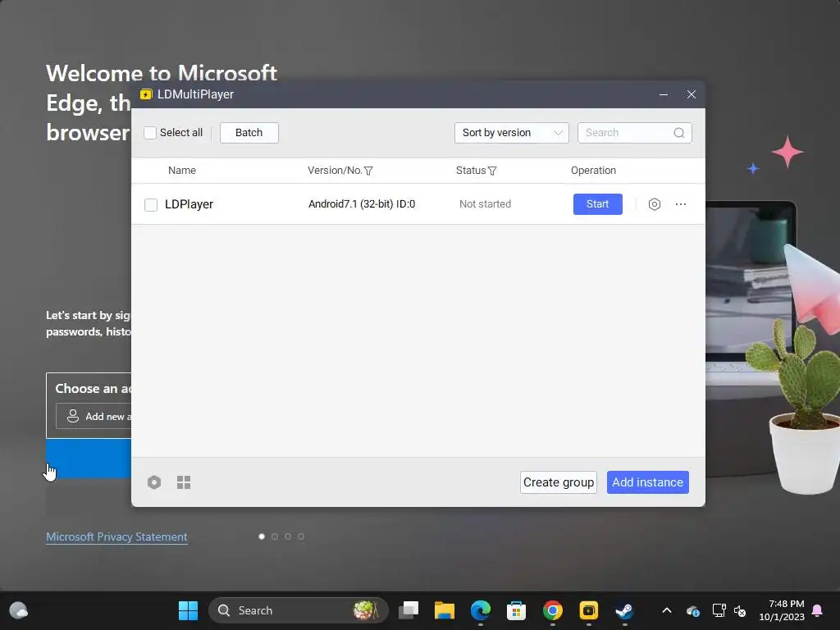
Task: Click the Not started status text
Action: (x=486, y=204)
